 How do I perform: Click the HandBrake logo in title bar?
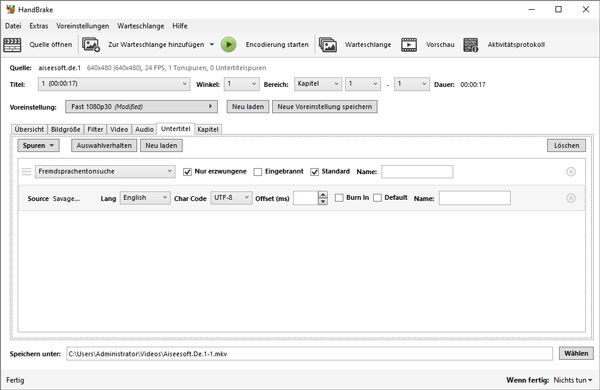(10, 9)
